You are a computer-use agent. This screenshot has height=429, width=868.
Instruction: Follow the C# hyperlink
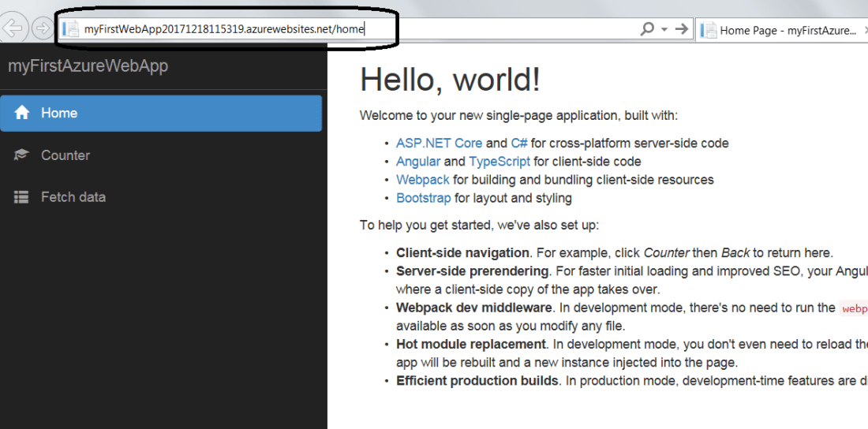(519, 144)
